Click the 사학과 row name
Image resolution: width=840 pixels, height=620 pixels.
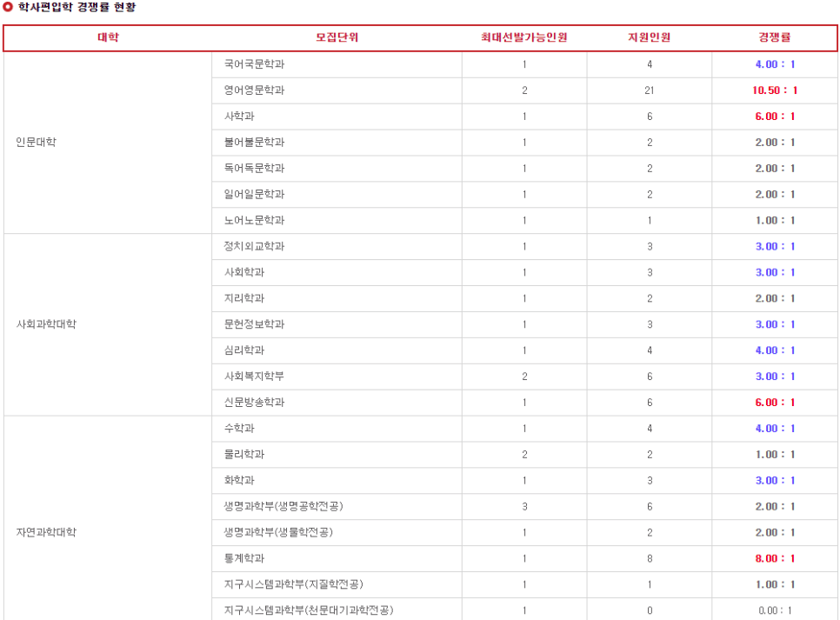[239, 117]
